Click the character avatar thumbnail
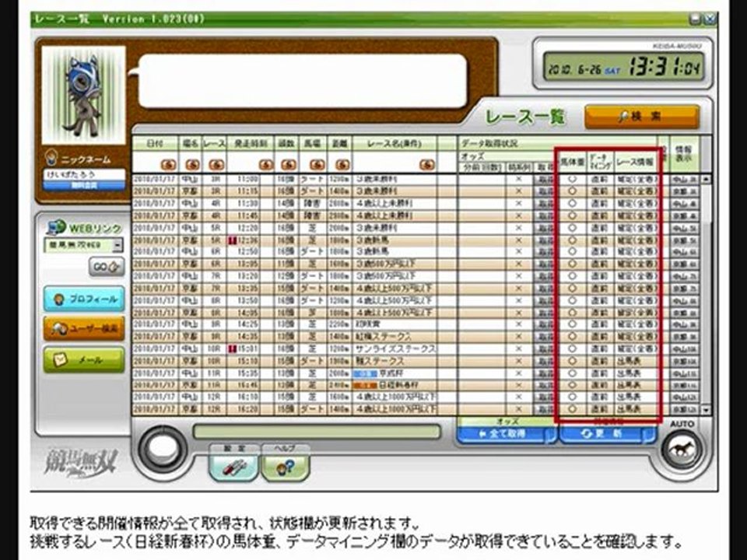Viewport: 747px width, 560px height. 84,95
